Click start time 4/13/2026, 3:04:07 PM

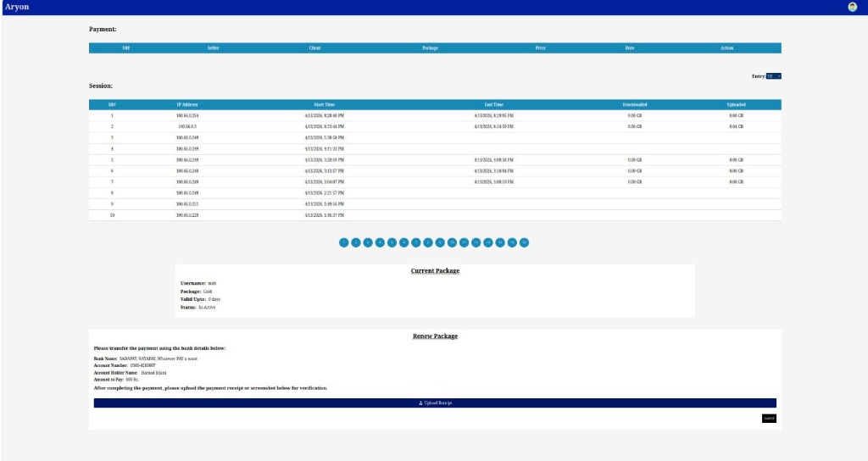click(325, 182)
